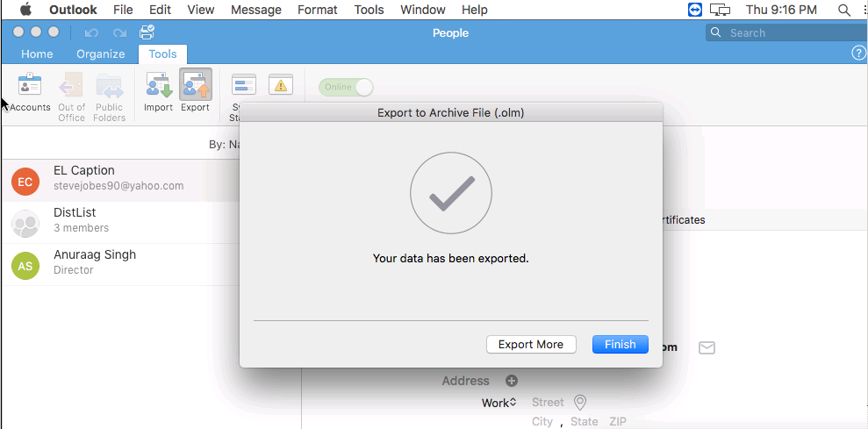The image size is (868, 429).
Task: Click the EC avatar circle
Action: pyautogui.click(x=25, y=182)
